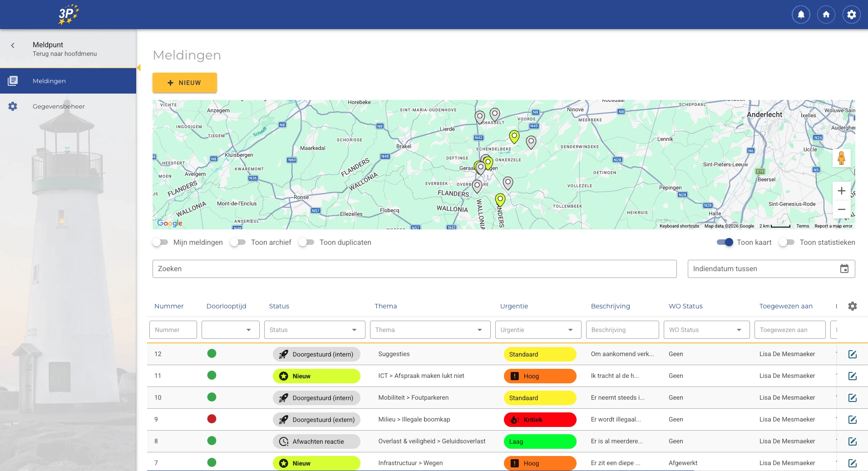Click the NIEUW button

point(184,83)
